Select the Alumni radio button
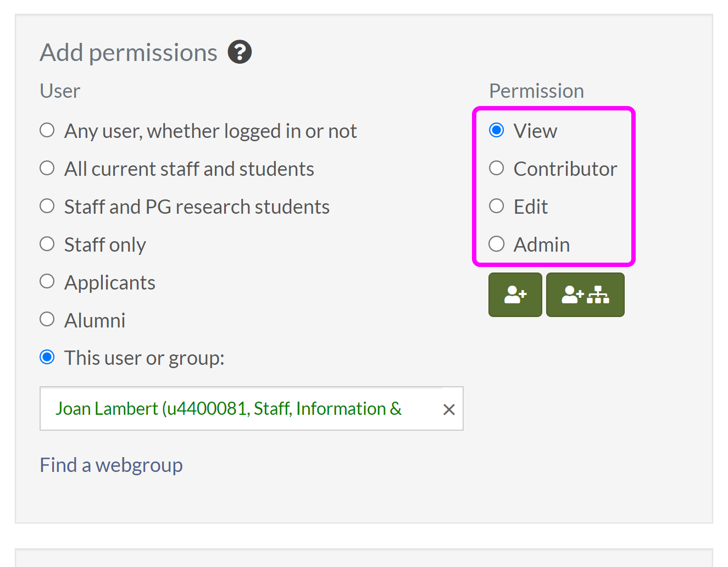 [47, 319]
